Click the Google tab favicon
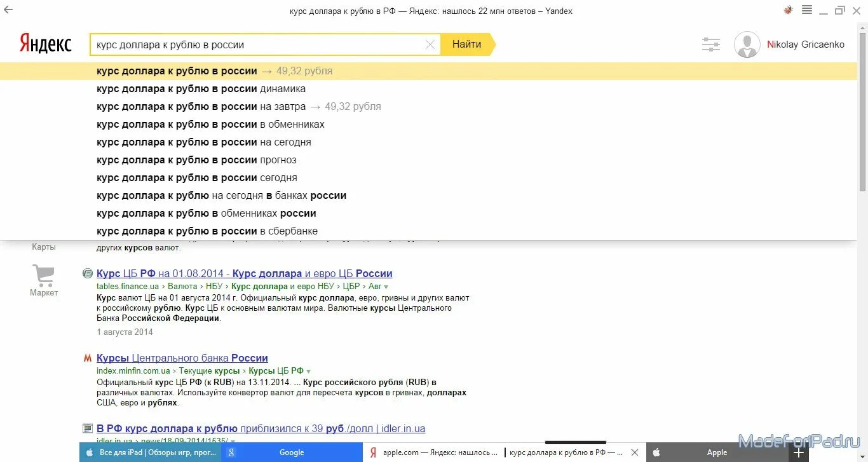Viewport: 868px width, 462px height. tap(232, 452)
